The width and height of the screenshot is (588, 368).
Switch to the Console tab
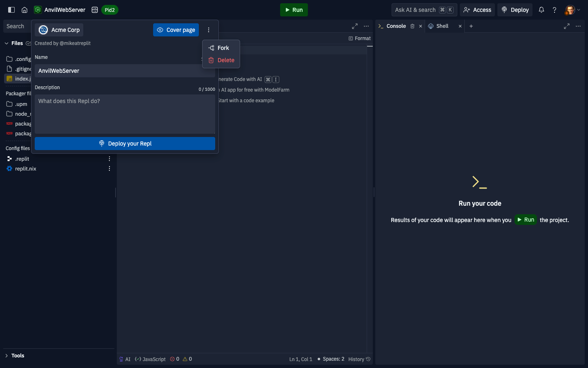395,26
